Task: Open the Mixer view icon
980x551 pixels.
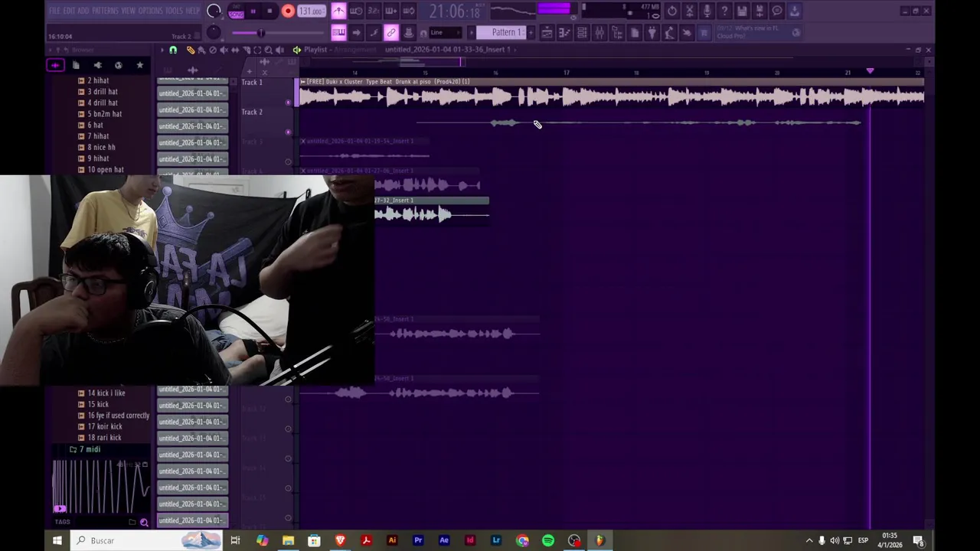Action: pos(599,32)
